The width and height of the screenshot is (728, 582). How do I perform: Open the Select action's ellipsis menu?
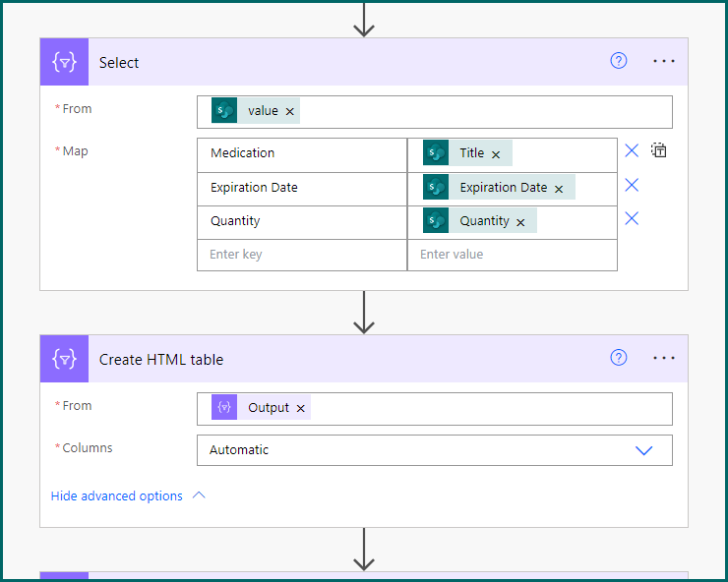pyautogui.click(x=664, y=61)
